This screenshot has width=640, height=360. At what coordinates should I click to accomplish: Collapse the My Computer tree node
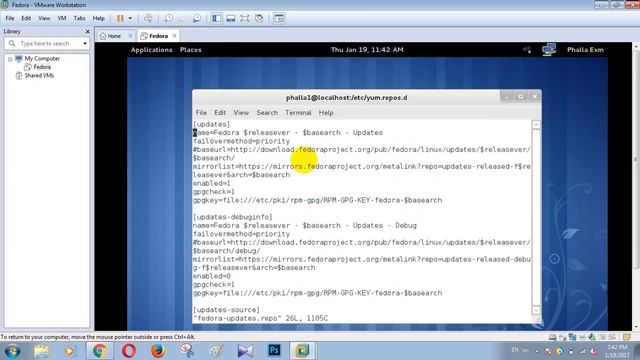[10, 59]
